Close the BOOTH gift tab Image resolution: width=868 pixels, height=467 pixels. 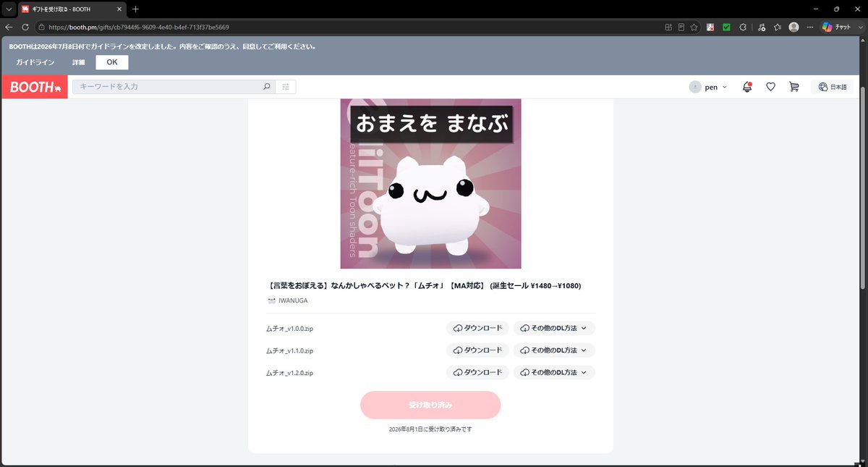[119, 9]
